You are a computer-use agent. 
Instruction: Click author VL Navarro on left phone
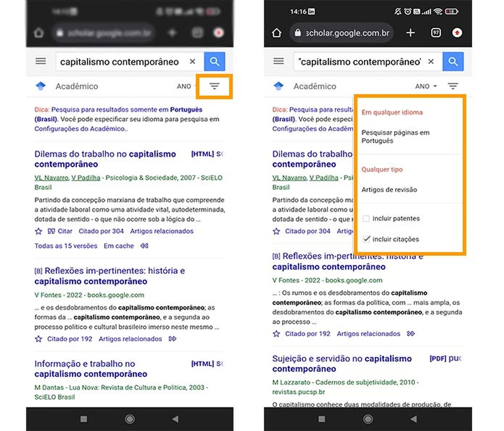[51, 178]
